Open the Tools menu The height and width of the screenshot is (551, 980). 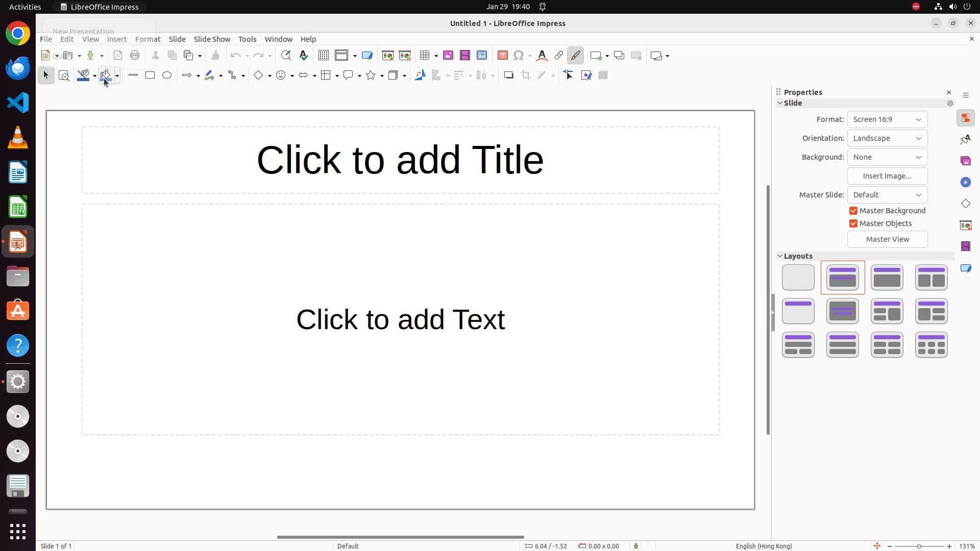pyautogui.click(x=247, y=39)
